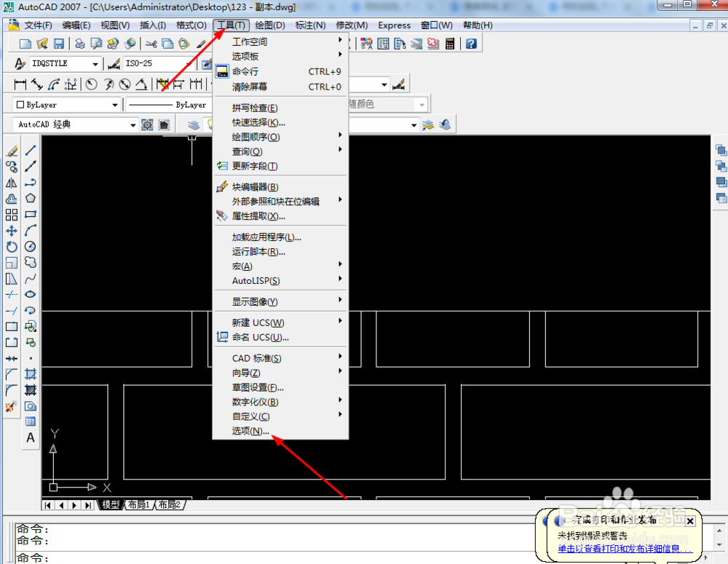
Task: Select the Ellipse draw tool
Action: [x=31, y=294]
